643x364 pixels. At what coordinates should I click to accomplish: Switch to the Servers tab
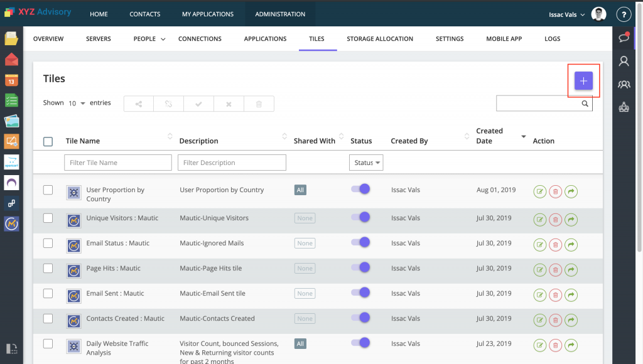99,38
